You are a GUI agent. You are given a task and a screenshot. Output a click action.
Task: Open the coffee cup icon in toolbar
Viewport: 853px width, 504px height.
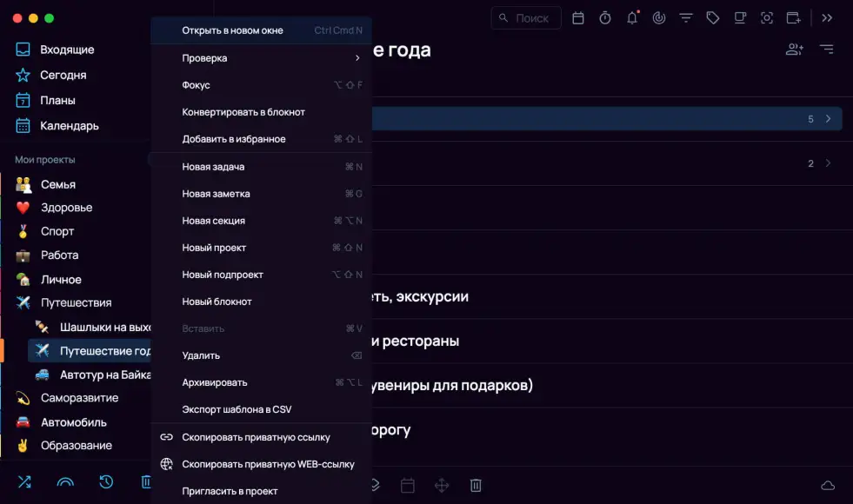point(740,18)
